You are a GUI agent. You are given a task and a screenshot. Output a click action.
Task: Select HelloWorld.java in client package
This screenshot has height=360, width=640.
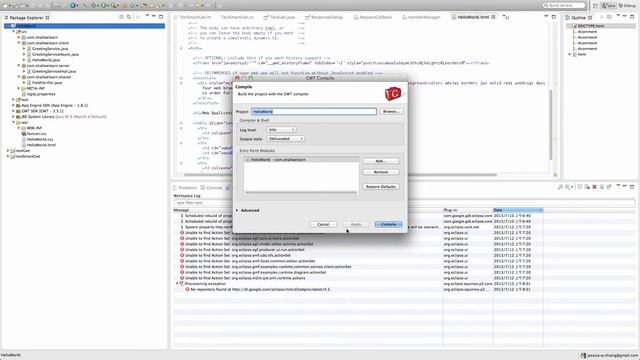(x=46, y=60)
